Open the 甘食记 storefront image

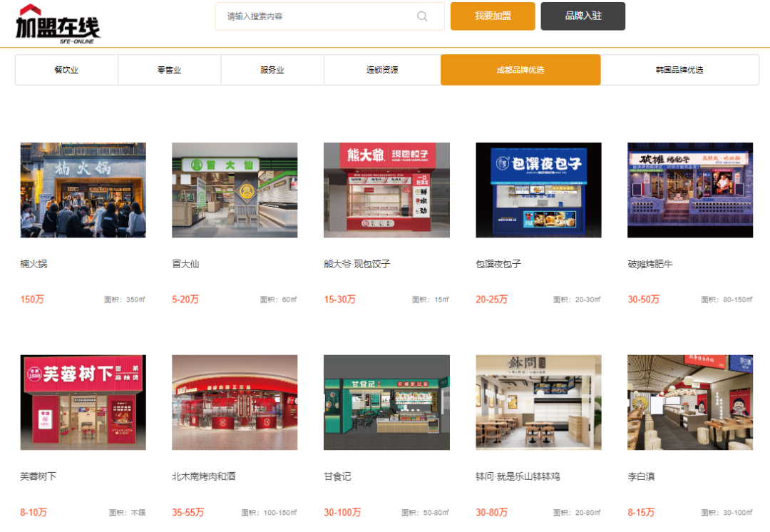386,402
